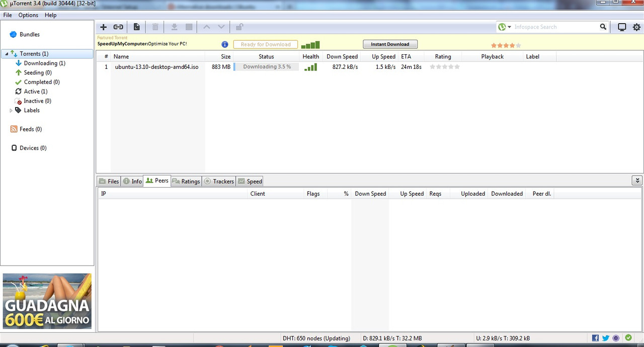644x347 pixels.
Task: Switch to the Trackers tab
Action: point(219,182)
